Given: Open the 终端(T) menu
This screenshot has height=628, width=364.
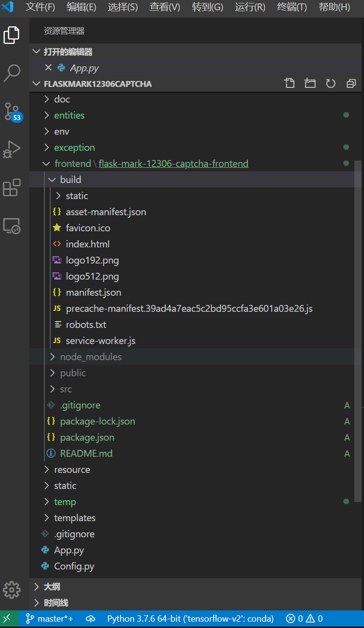Looking at the screenshot, I should pyautogui.click(x=292, y=7).
